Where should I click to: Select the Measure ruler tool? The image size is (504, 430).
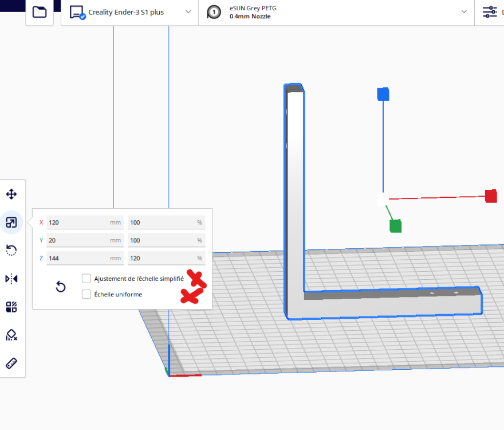pos(11,363)
